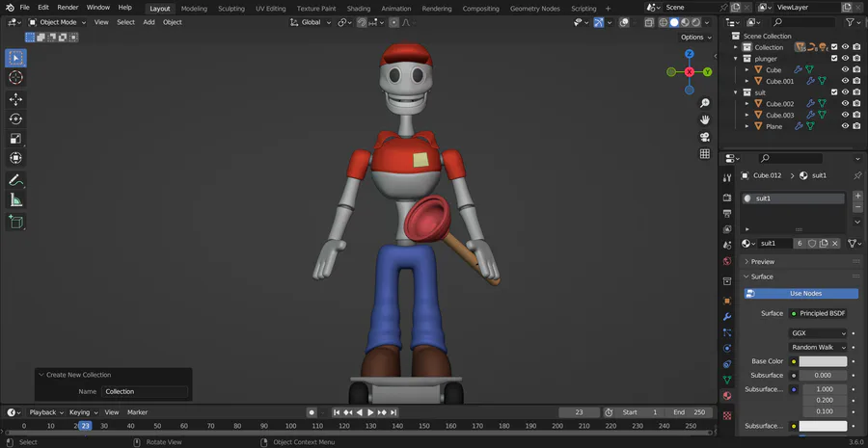This screenshot has height=448, width=868.
Task: Toggle X-ray mode in viewport header
Action: [x=649, y=23]
